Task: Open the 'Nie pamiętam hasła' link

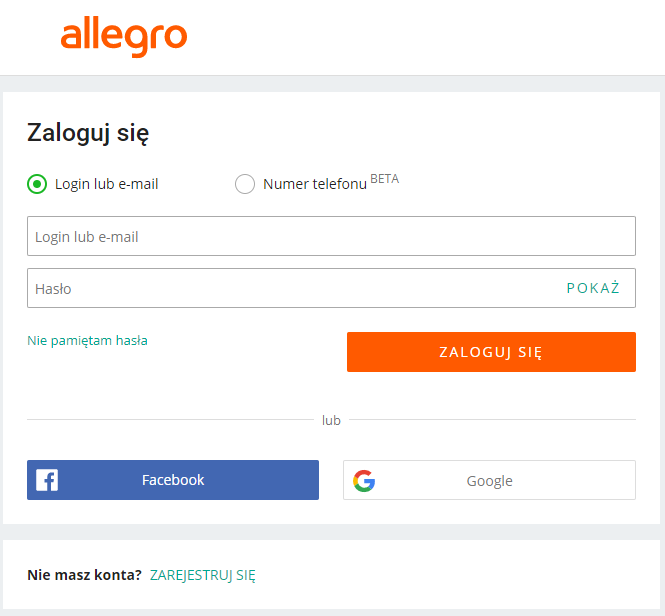Action: click(87, 340)
